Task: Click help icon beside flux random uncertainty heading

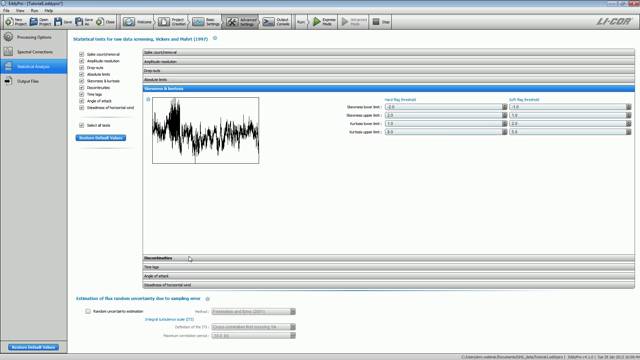Action: (x=207, y=299)
